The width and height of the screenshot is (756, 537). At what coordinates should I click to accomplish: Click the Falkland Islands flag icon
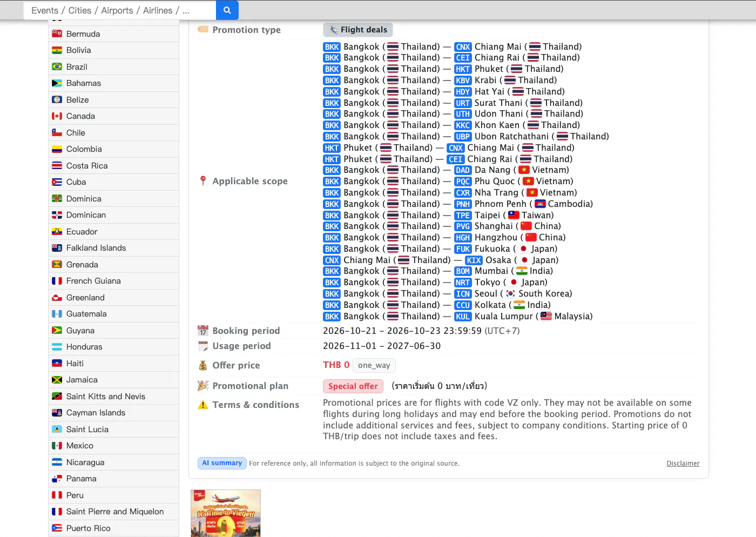point(57,248)
